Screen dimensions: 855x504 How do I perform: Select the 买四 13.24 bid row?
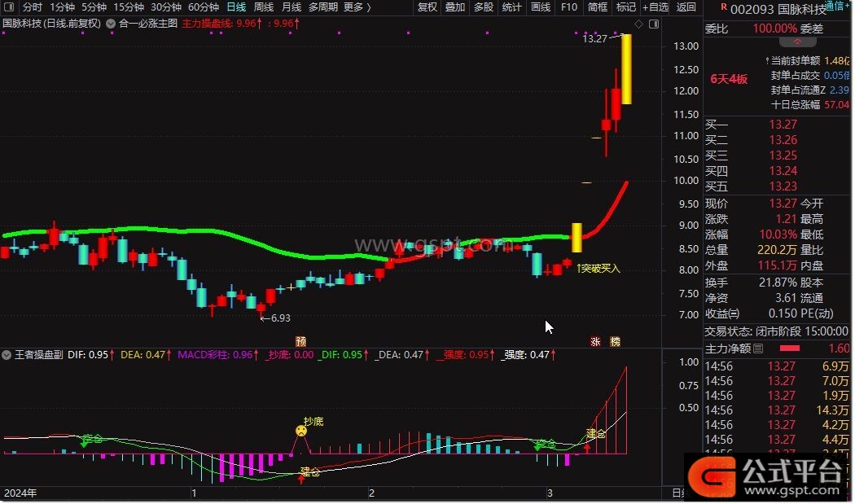[x=778, y=171]
